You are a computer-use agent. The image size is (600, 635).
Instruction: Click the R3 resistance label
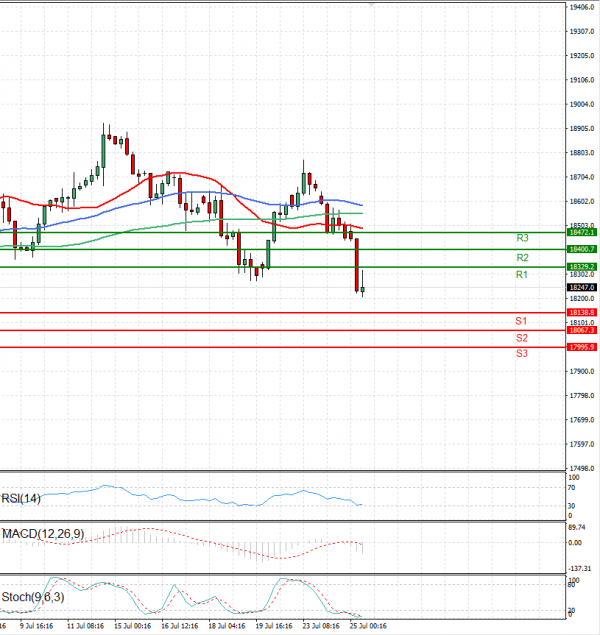coord(522,238)
